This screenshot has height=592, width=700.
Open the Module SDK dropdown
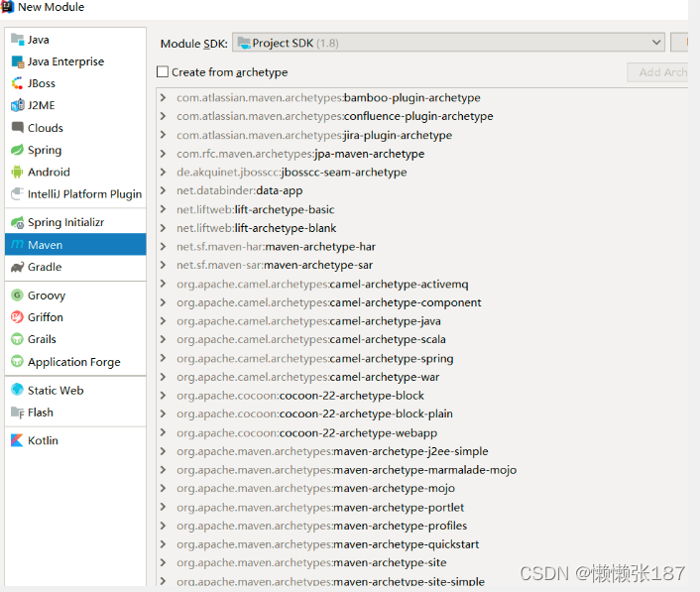pos(448,43)
